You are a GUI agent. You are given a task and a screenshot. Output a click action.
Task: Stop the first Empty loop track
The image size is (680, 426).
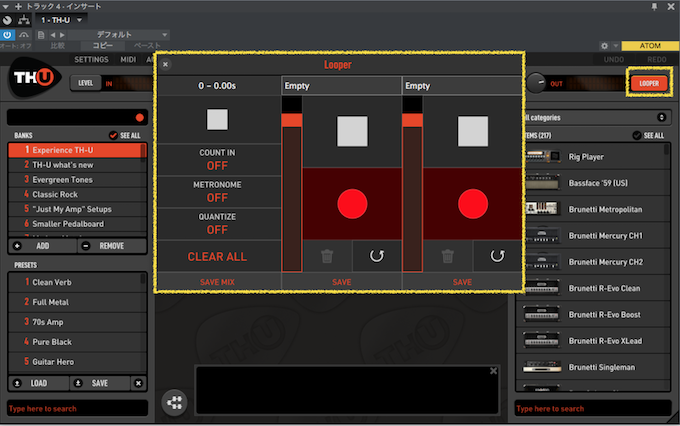(352, 131)
